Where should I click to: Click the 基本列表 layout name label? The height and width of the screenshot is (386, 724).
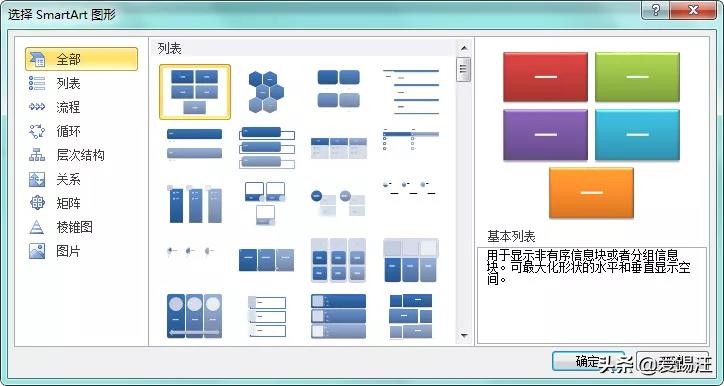coord(511,237)
